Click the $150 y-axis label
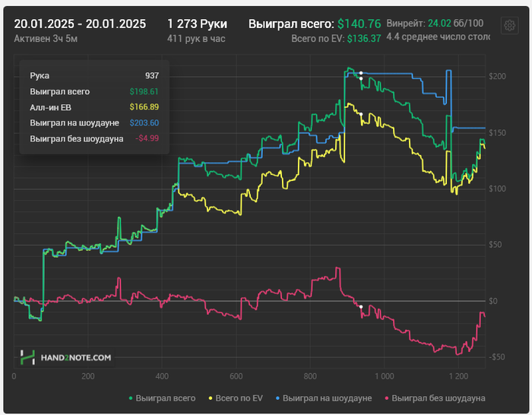The height and width of the screenshot is (415, 532). pyautogui.click(x=497, y=133)
